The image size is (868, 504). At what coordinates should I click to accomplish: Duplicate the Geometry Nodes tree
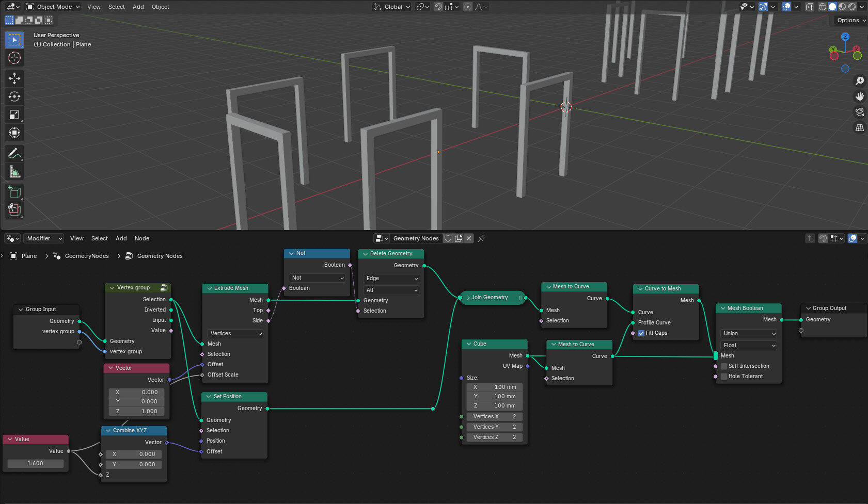[x=459, y=238]
